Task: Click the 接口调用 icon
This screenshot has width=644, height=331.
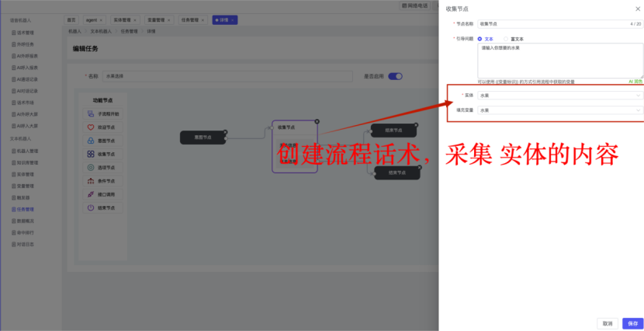Action: click(91, 194)
